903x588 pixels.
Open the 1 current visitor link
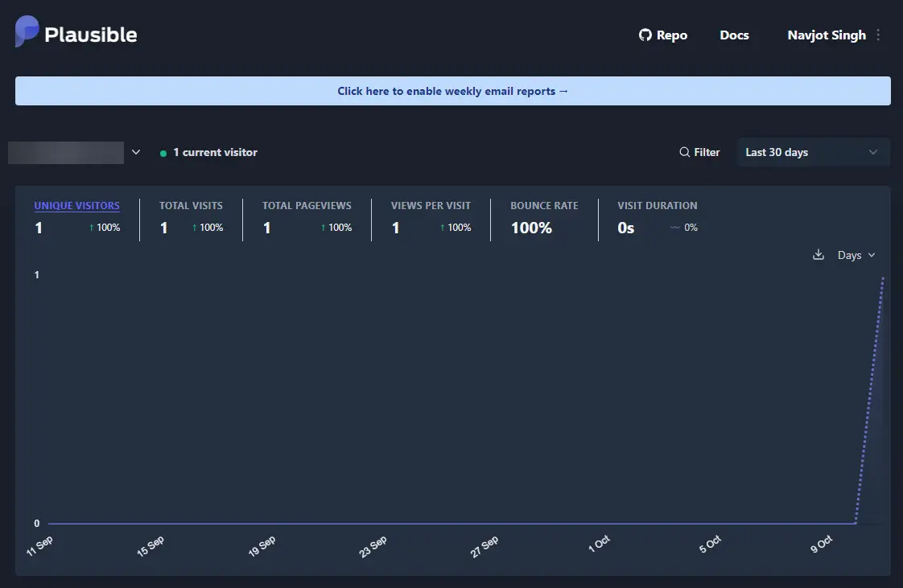click(208, 153)
